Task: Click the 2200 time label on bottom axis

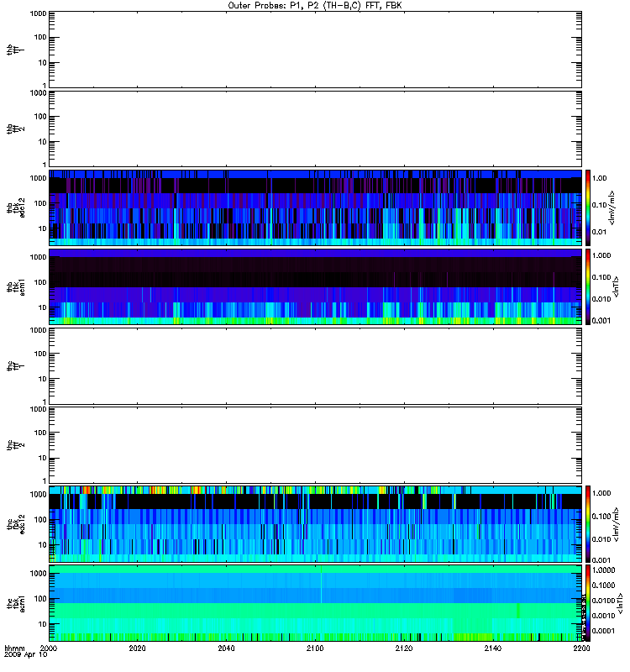Action: tap(581, 648)
